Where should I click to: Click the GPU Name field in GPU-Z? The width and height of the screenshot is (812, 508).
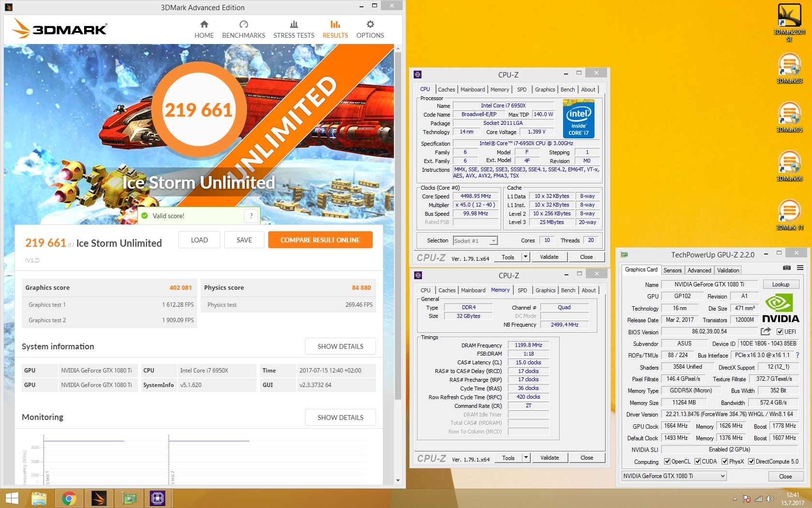(x=710, y=284)
